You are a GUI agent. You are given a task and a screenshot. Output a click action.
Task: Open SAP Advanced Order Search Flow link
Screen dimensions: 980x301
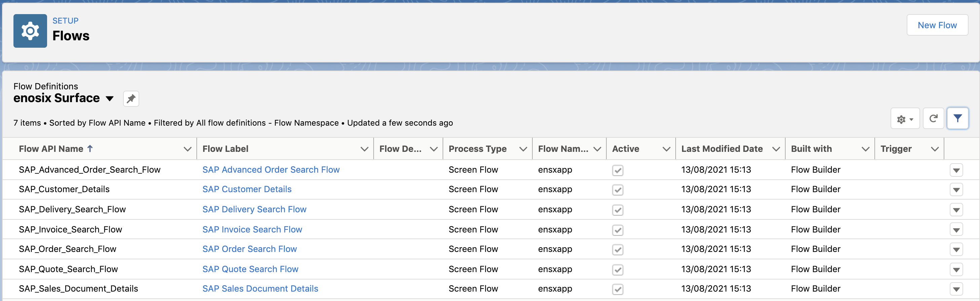(271, 170)
